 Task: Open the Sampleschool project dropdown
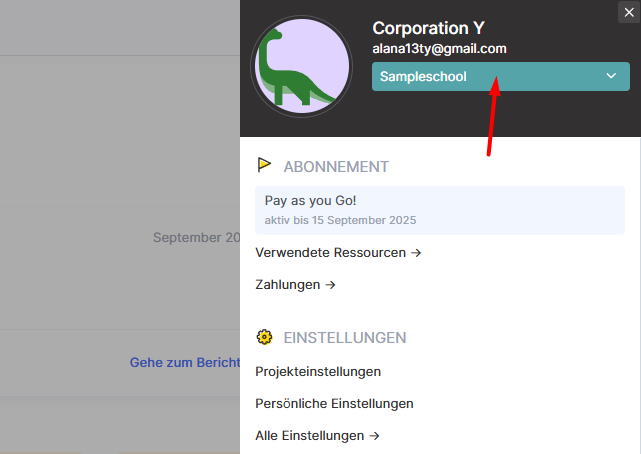(x=490, y=76)
